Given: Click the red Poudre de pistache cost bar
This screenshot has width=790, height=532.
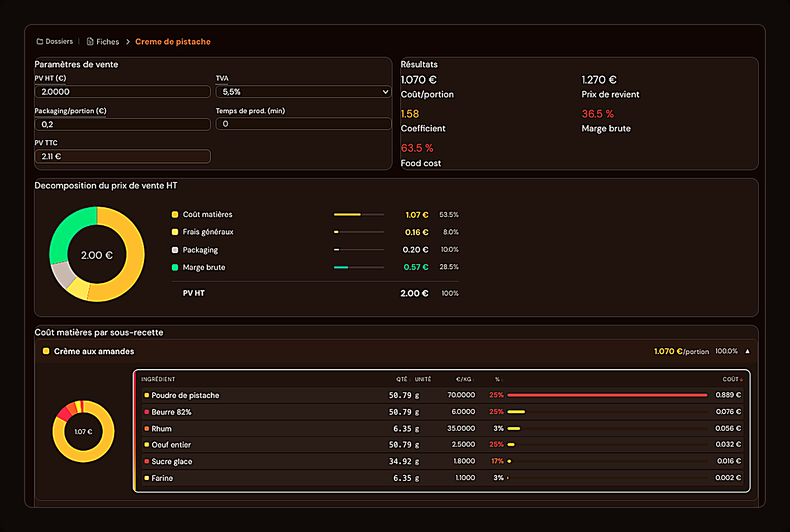Looking at the screenshot, I should [x=607, y=395].
